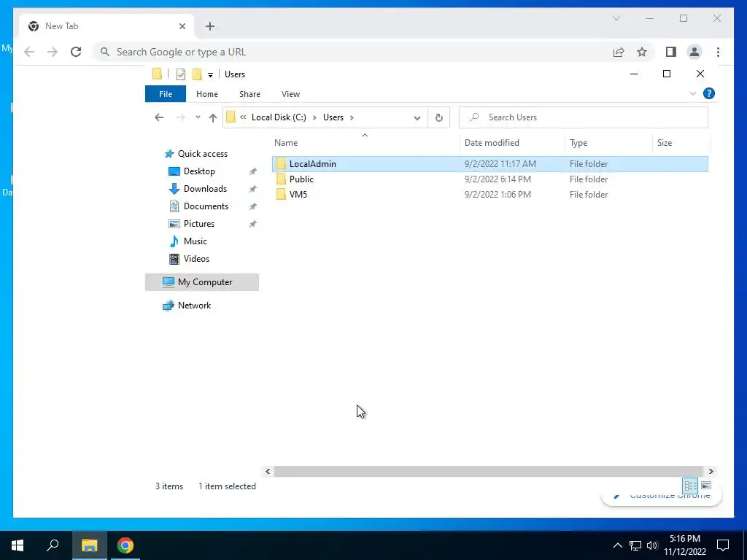The width and height of the screenshot is (747, 560).
Task: Sort by the Size column header
Action: [x=665, y=143]
